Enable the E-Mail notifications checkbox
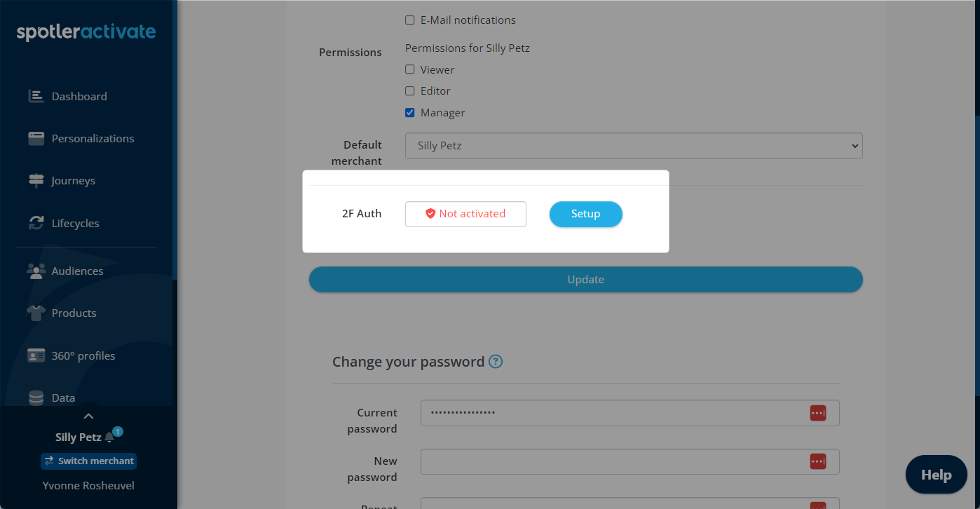Viewport: 980px width, 509px height. pos(410,20)
